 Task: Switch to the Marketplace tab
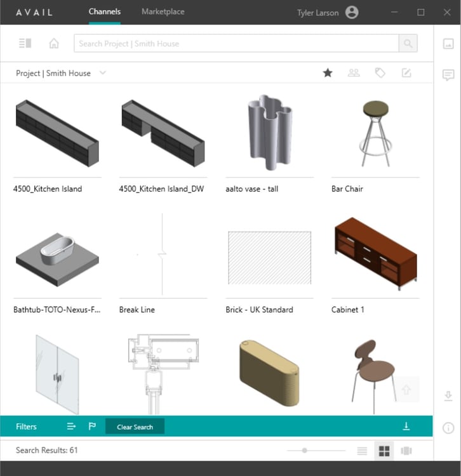163,12
